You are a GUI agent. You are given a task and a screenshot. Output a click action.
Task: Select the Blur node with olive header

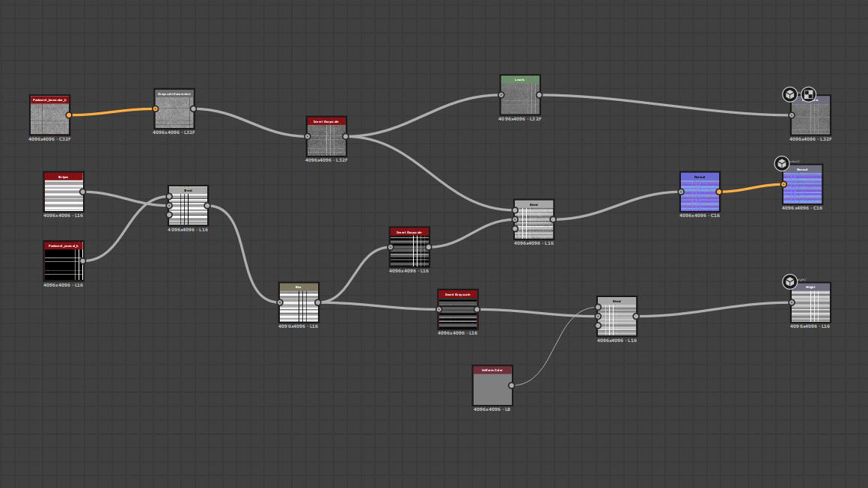(299, 303)
